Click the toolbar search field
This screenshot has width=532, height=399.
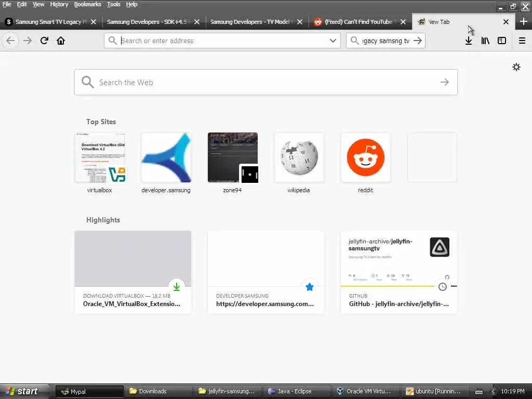pyautogui.click(x=386, y=41)
